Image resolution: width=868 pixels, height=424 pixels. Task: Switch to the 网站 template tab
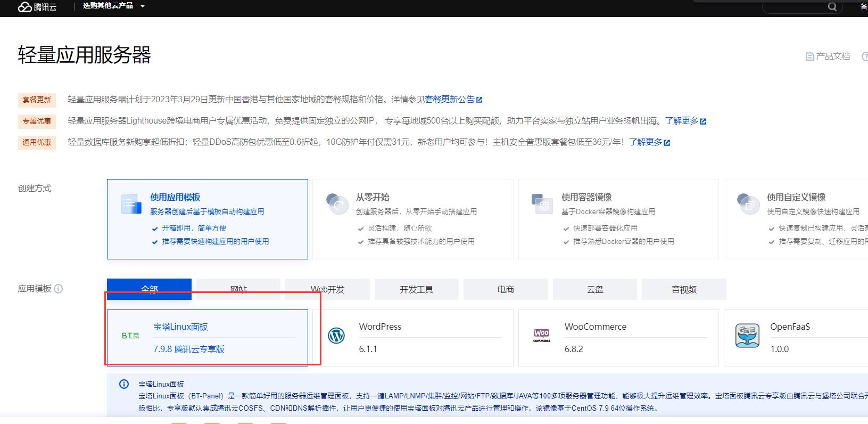238,289
